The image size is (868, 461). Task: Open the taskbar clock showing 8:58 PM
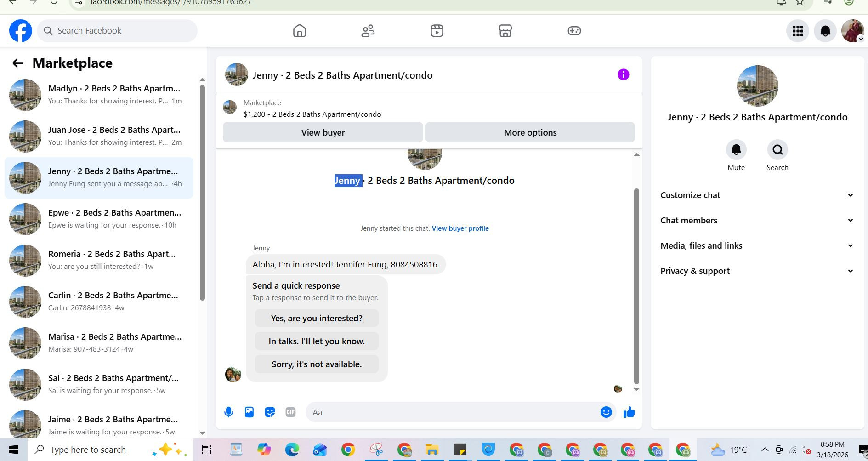[832, 450]
